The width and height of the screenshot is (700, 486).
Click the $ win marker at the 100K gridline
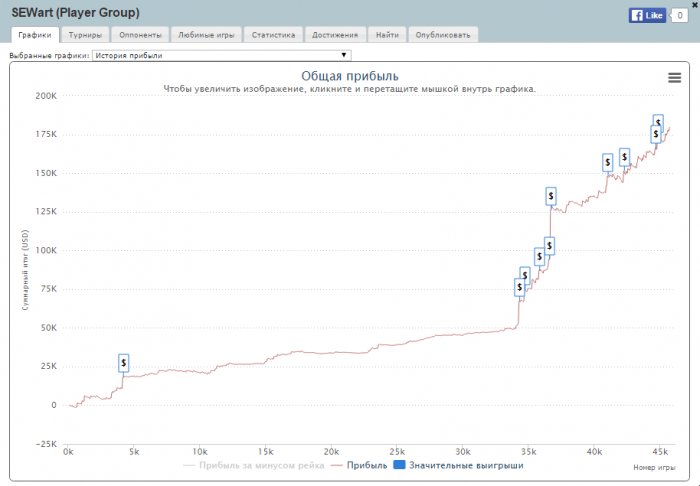pyautogui.click(x=550, y=246)
